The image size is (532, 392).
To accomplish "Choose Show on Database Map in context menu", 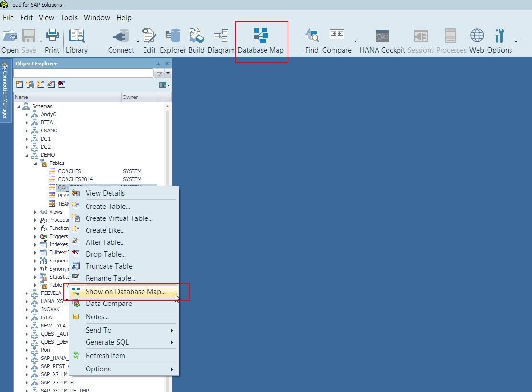I will point(124,292).
